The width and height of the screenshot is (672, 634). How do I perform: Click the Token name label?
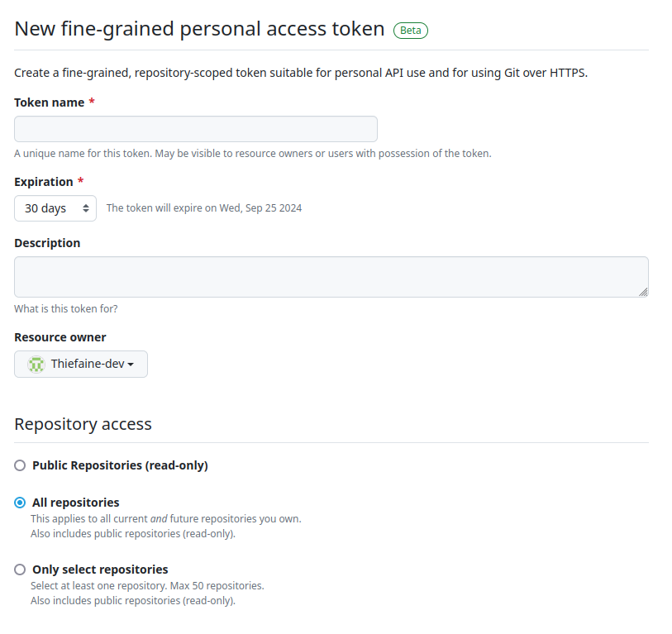pyautogui.click(x=50, y=102)
